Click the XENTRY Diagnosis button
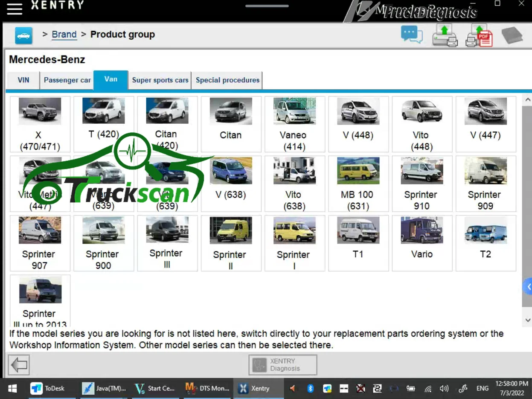The height and width of the screenshot is (399, 532). click(x=283, y=365)
